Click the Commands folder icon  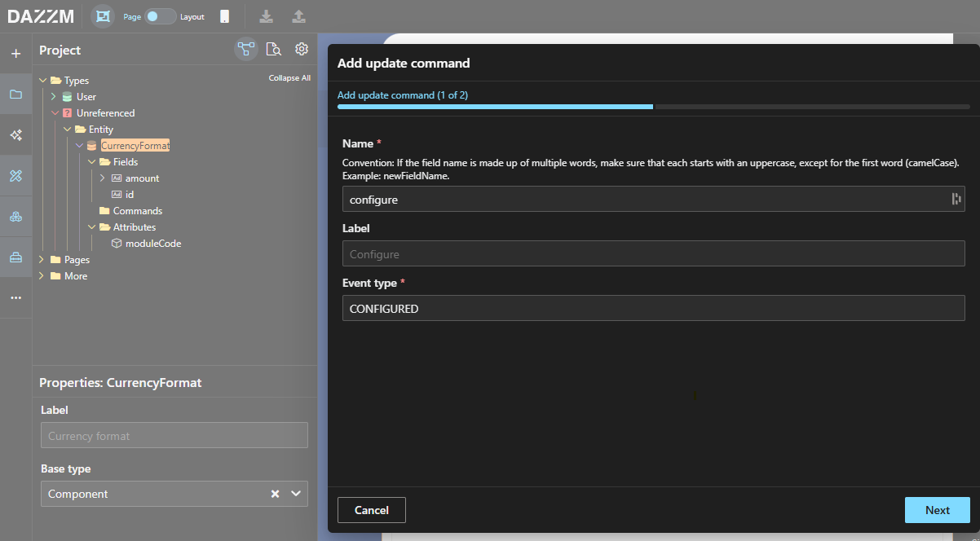pyautogui.click(x=104, y=211)
